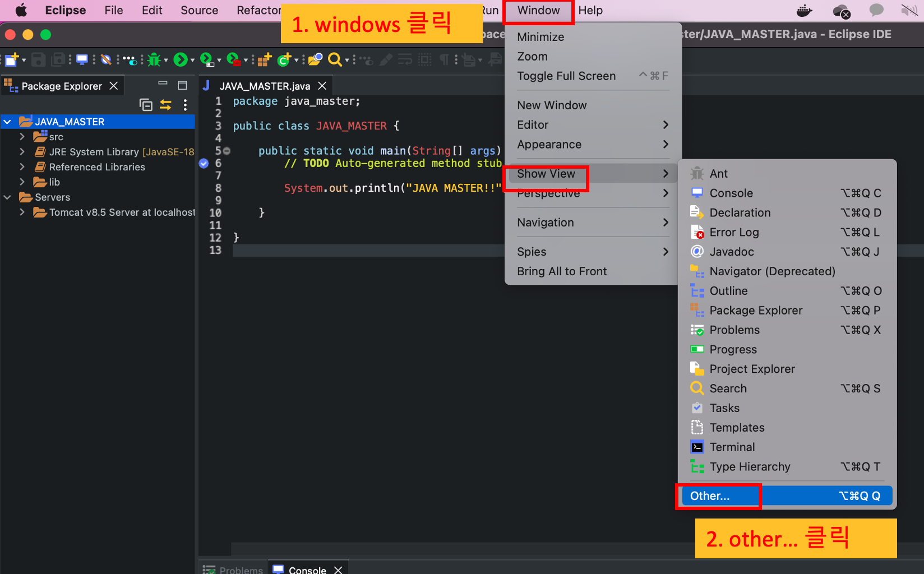Collapse the JAVA_MASTER project node
924x574 pixels.
(x=7, y=122)
